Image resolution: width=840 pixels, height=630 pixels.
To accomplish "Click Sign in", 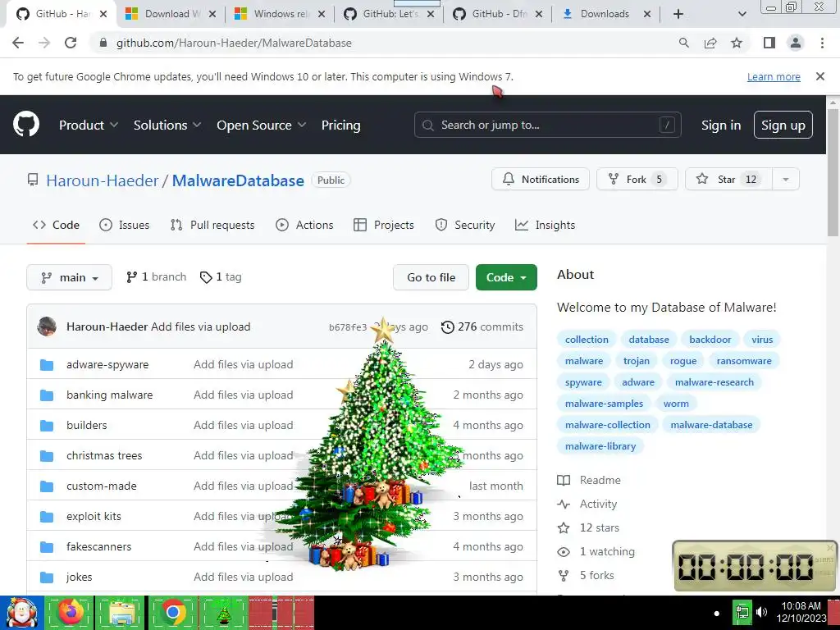I will pos(721,125).
